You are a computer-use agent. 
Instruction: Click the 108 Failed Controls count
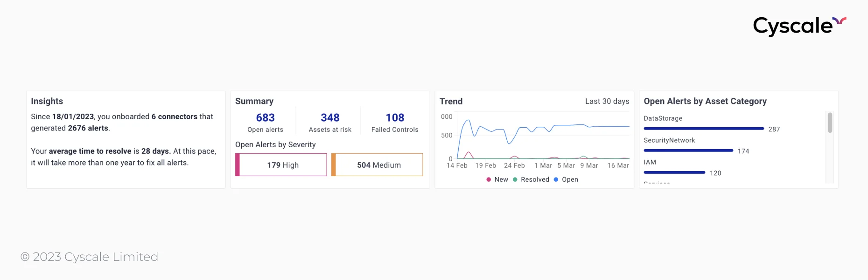click(395, 118)
